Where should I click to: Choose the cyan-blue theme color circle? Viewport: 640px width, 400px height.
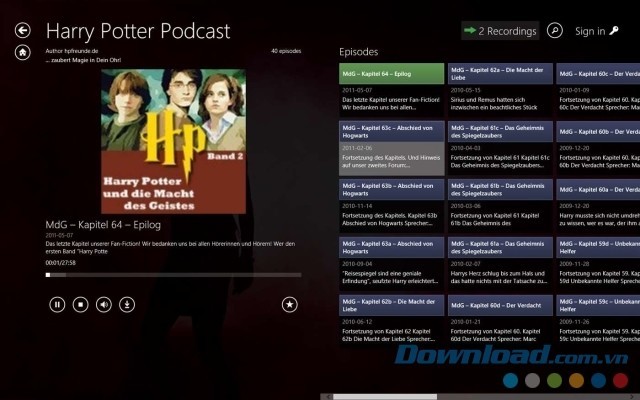510,380
